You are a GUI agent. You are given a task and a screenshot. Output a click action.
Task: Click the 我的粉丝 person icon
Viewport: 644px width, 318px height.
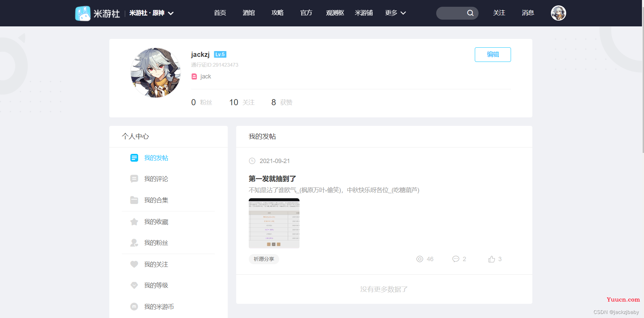point(134,243)
